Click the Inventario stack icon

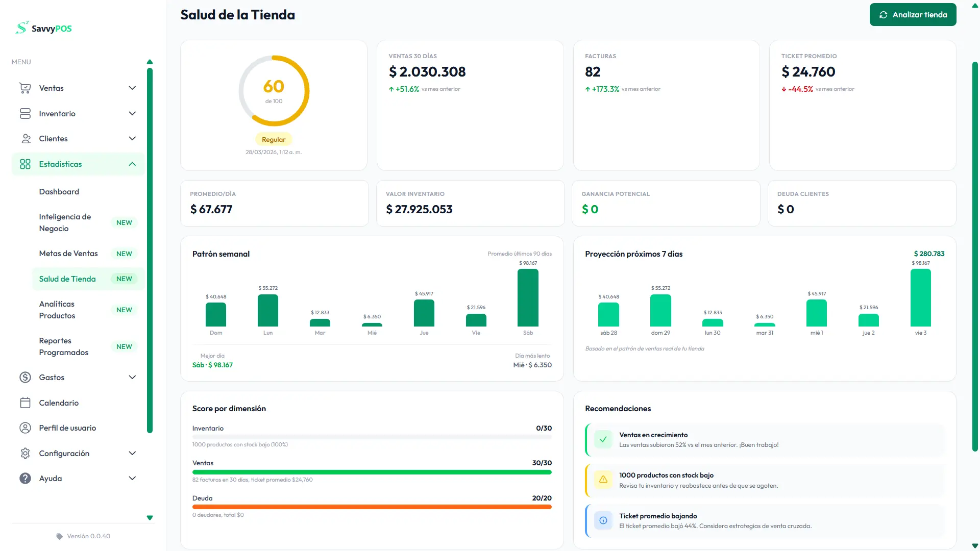25,113
